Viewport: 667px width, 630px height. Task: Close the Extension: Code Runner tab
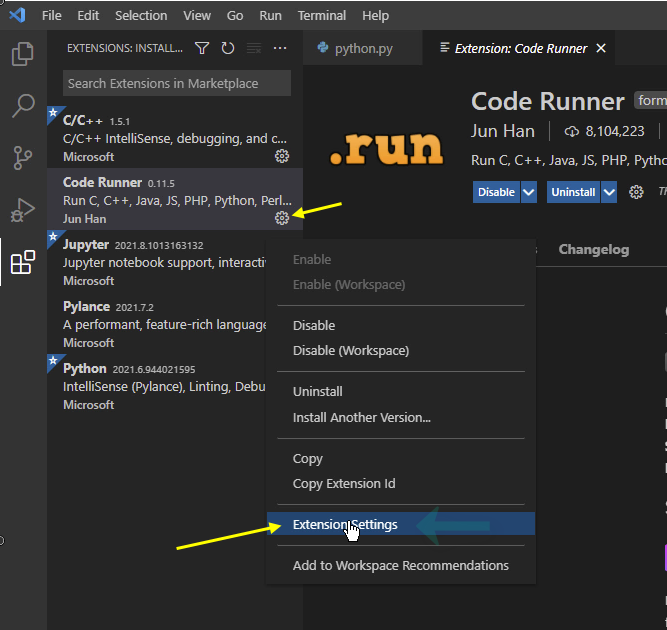(x=601, y=48)
